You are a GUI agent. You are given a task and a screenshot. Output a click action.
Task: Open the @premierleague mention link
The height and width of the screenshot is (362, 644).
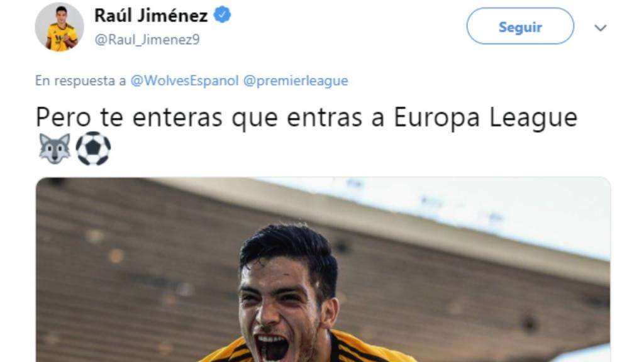[296, 80]
